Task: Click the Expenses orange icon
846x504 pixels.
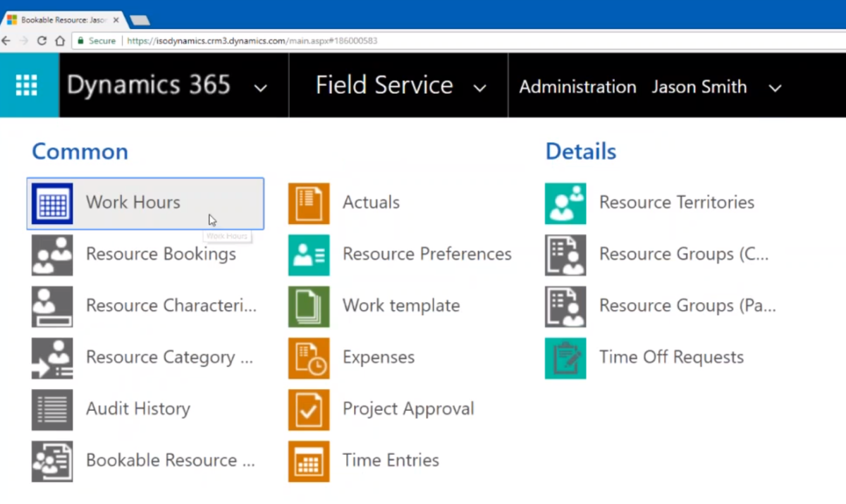Action: click(309, 357)
